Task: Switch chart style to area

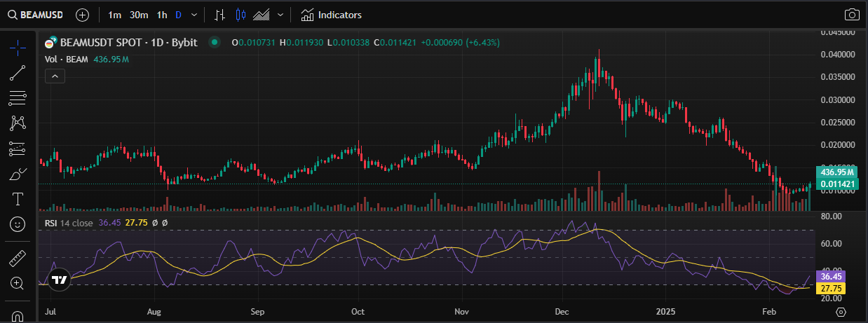Action: pos(262,15)
